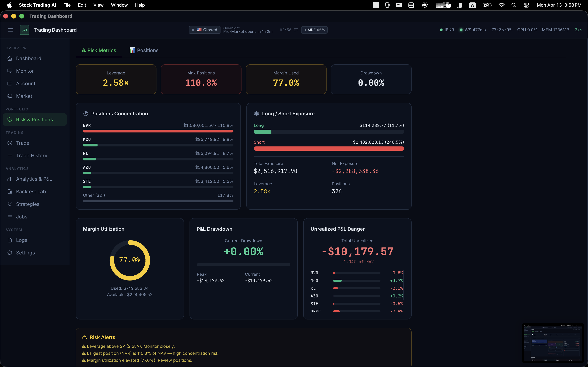Open Settings via the gear icon
The image size is (588, 367).
[10, 253]
